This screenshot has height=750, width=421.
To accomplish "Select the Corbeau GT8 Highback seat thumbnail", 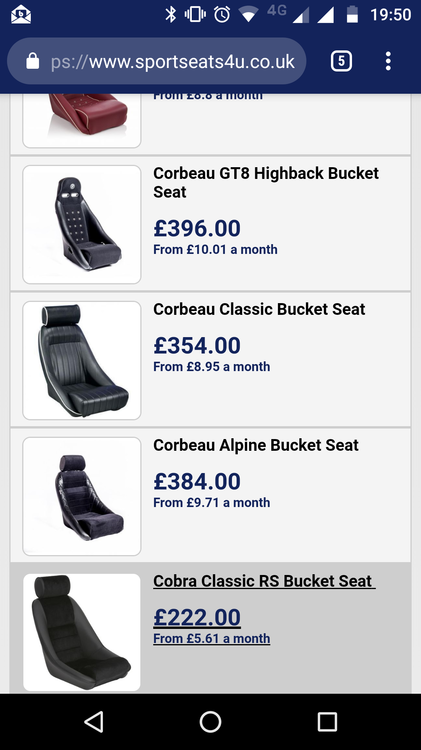I will (x=82, y=224).
